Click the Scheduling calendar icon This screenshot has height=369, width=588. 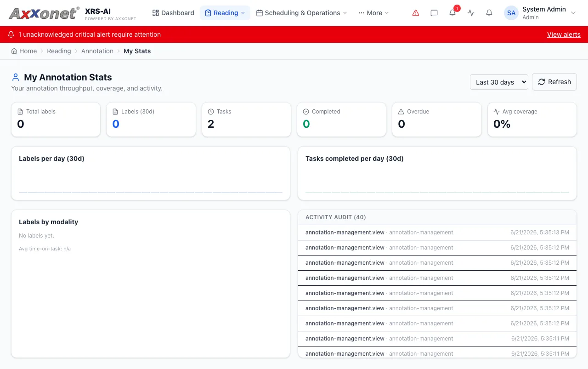point(260,13)
